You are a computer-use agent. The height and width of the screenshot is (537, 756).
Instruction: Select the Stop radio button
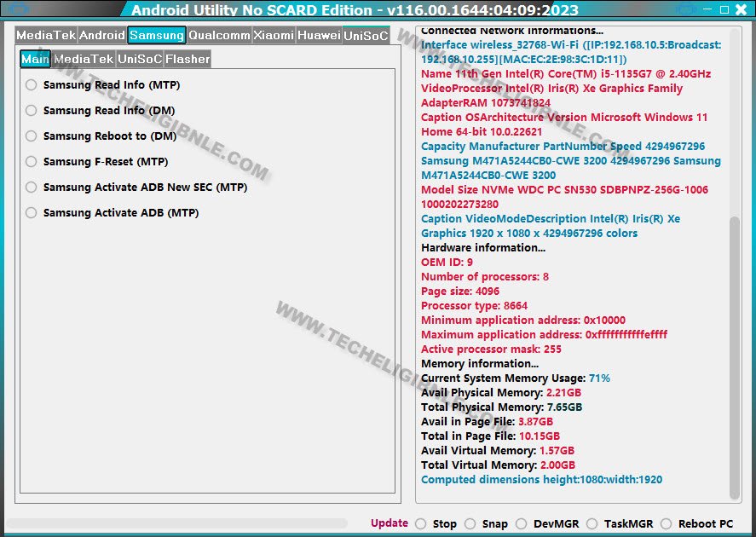(x=421, y=524)
